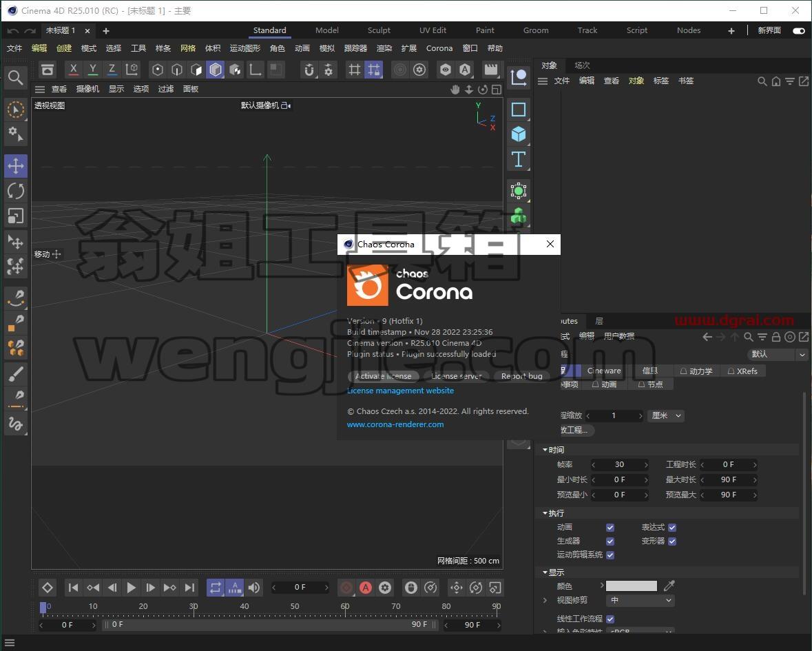Switch to the UV Edit layout tab
812x651 pixels.
(433, 30)
